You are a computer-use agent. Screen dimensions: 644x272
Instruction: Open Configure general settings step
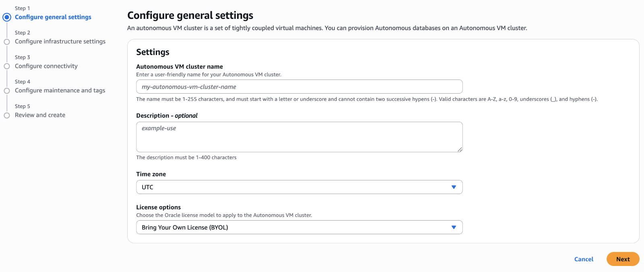pyautogui.click(x=53, y=17)
